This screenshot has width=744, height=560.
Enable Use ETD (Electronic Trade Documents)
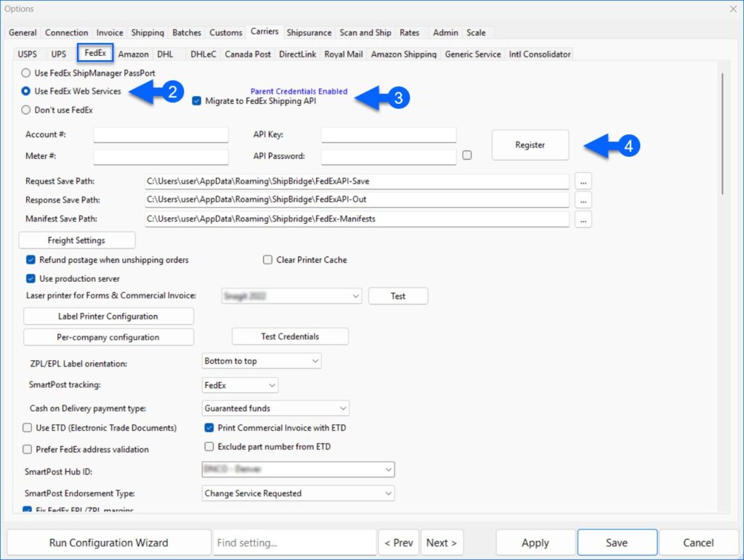pyautogui.click(x=27, y=428)
